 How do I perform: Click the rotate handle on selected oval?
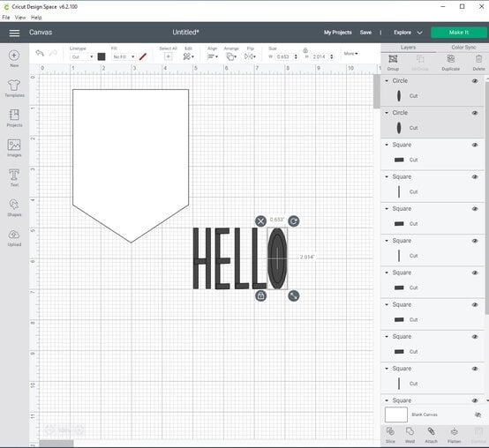point(293,221)
